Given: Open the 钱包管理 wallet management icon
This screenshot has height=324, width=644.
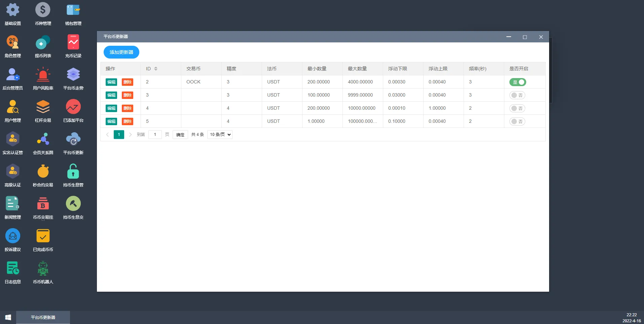Looking at the screenshot, I should (73, 13).
